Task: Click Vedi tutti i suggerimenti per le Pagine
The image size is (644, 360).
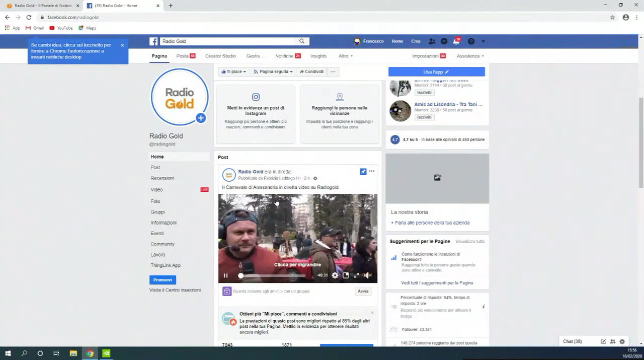Action: pos(437,283)
